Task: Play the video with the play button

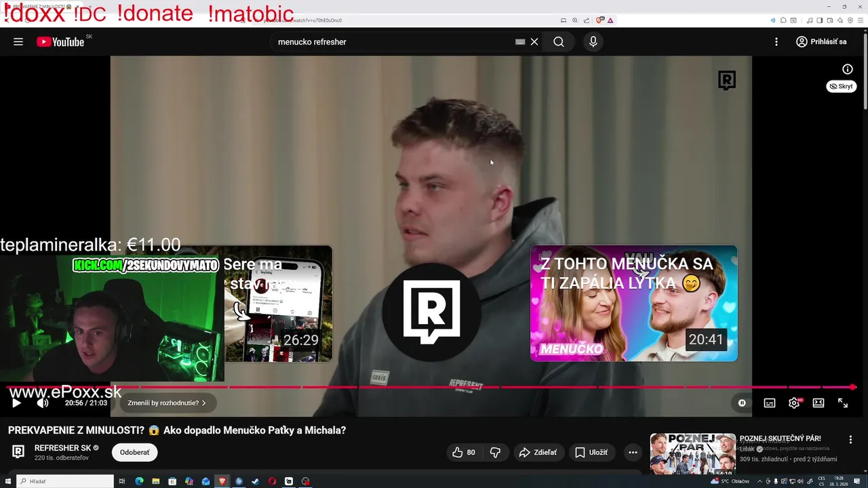Action: tap(16, 403)
